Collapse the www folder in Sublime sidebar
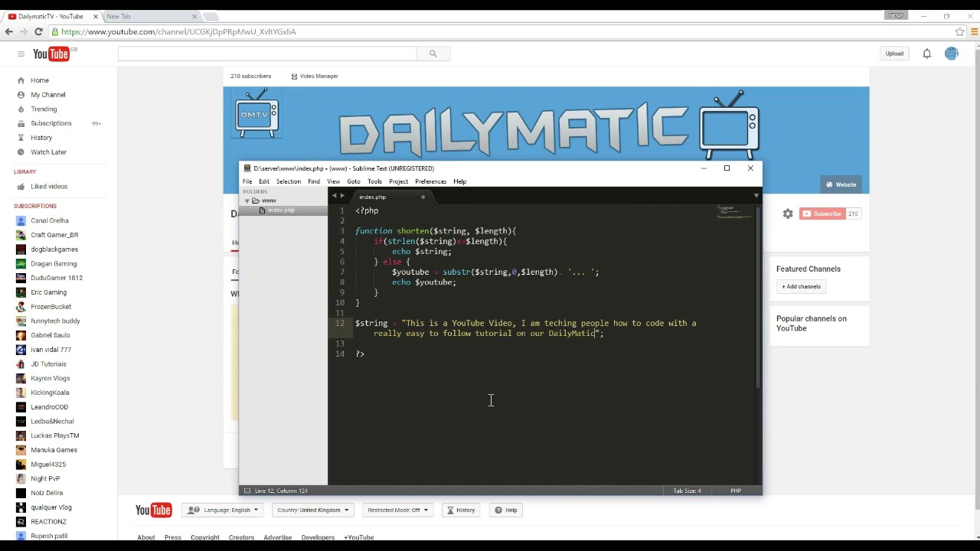This screenshot has height=551, width=980. coord(247,201)
